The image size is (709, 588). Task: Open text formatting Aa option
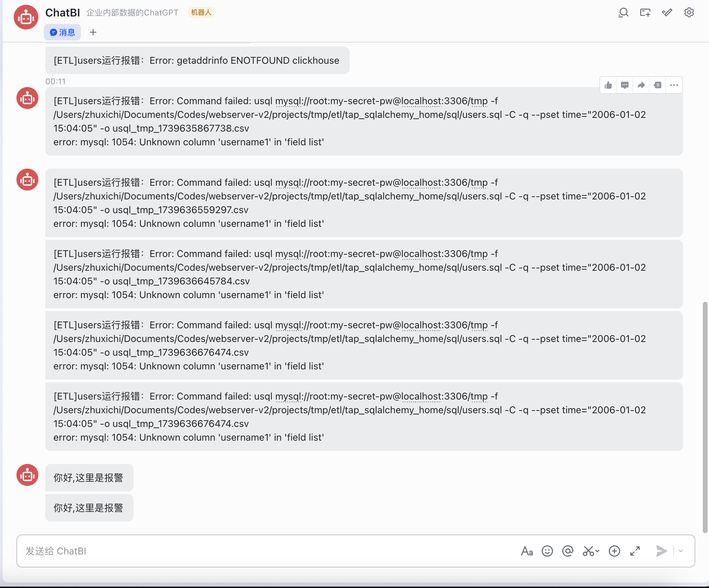(x=527, y=551)
